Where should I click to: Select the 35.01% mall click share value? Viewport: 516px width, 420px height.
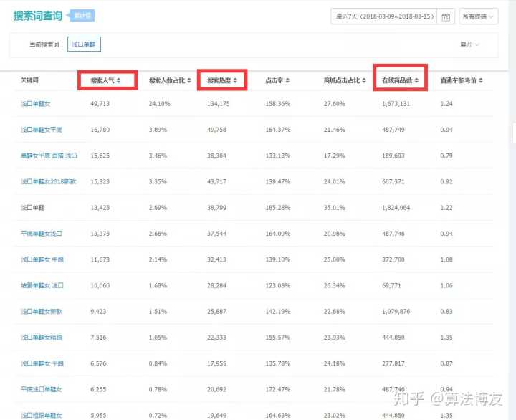click(335, 208)
